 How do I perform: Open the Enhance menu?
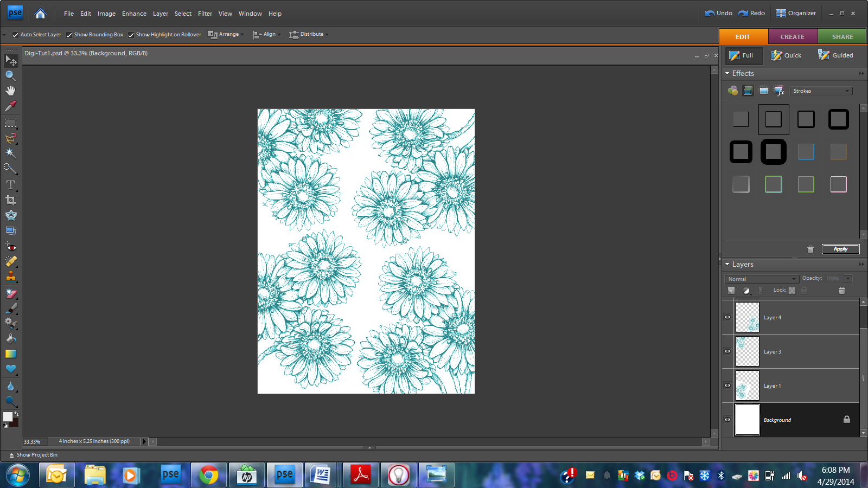point(134,14)
